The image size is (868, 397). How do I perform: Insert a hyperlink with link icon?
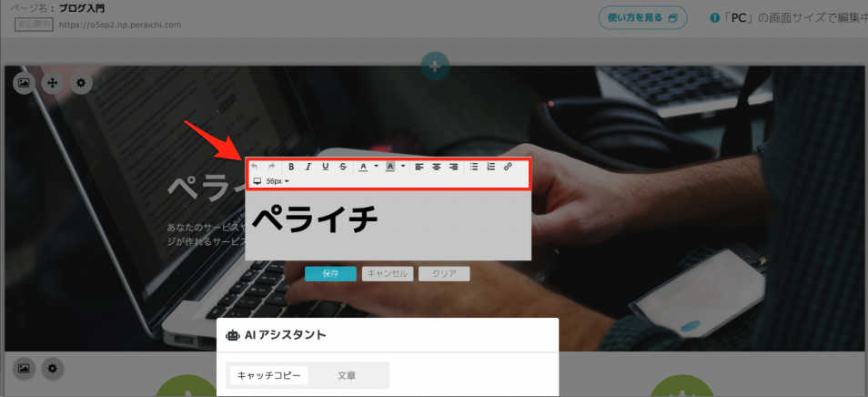pos(508,167)
